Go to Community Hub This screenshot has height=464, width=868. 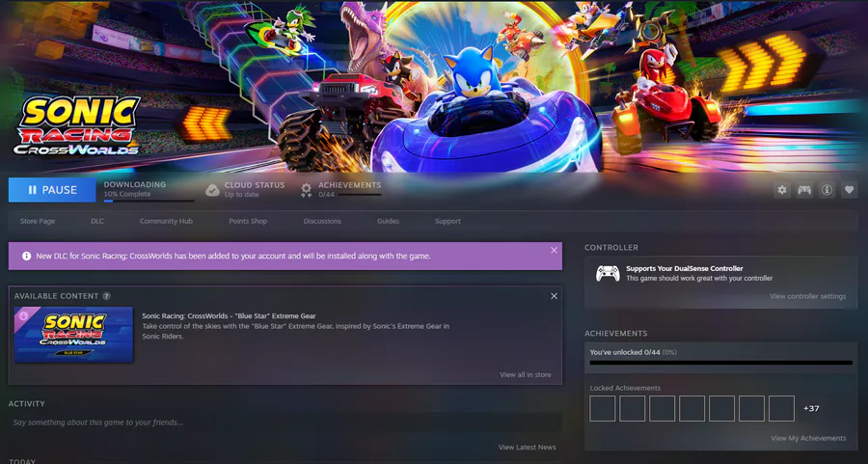[166, 221]
